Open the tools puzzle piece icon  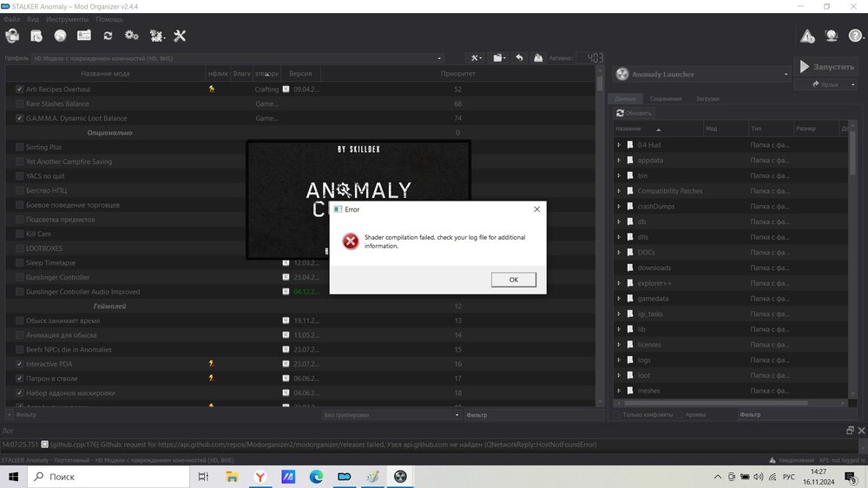(x=156, y=36)
